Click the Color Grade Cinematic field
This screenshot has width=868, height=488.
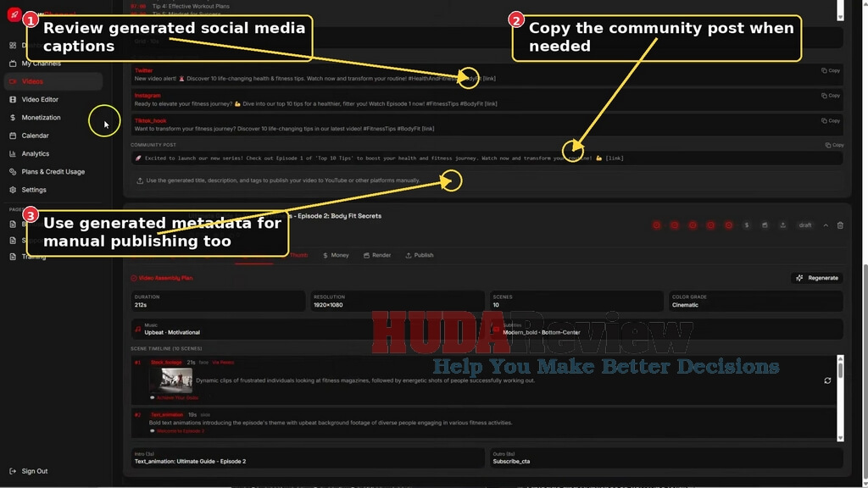[x=755, y=301]
